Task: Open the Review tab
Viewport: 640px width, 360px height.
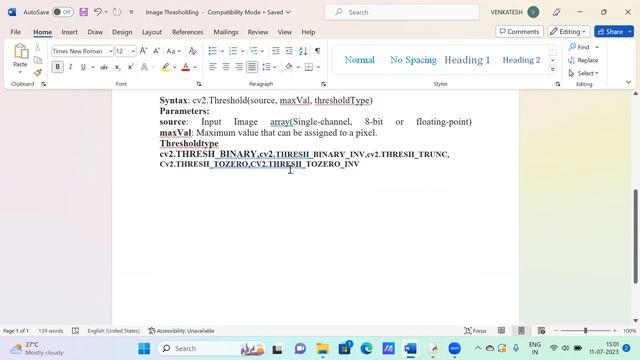Action: (258, 32)
